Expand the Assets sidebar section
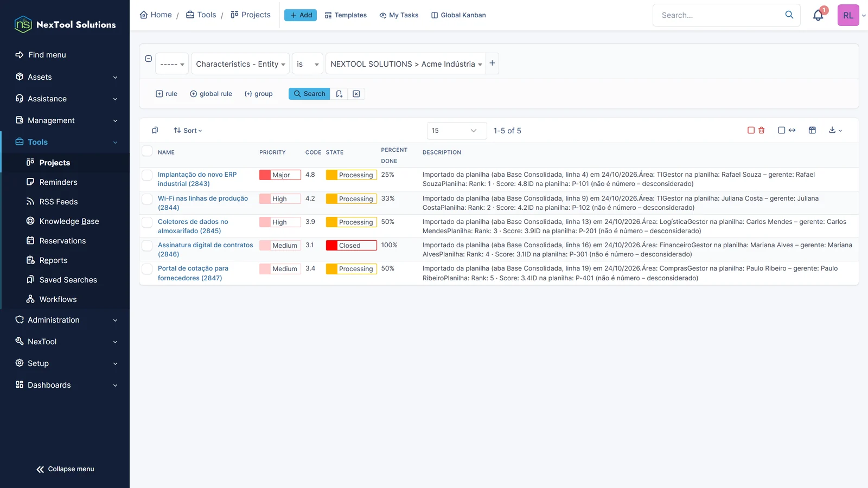Viewport: 868px width, 488px height. pos(65,77)
